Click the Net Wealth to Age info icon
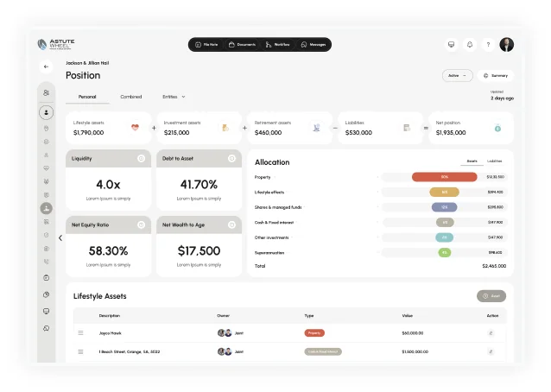The width and height of the screenshot is (551, 392). click(x=231, y=224)
